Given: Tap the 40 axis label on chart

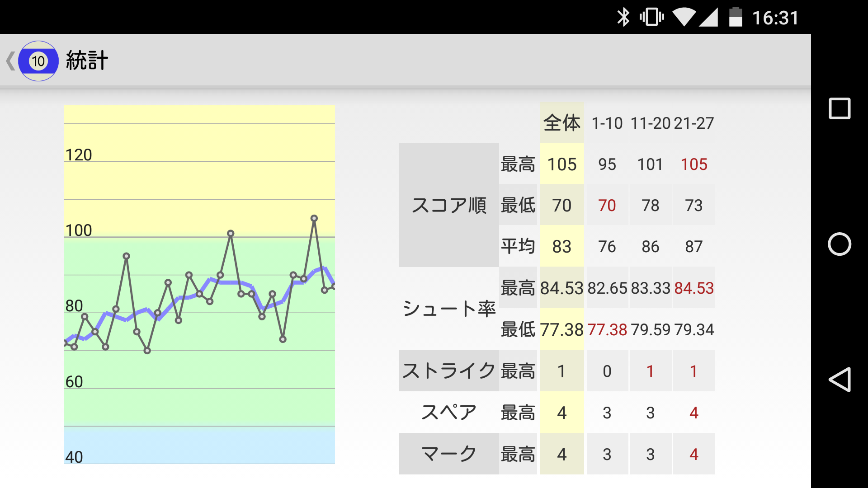Looking at the screenshot, I should 74,457.
